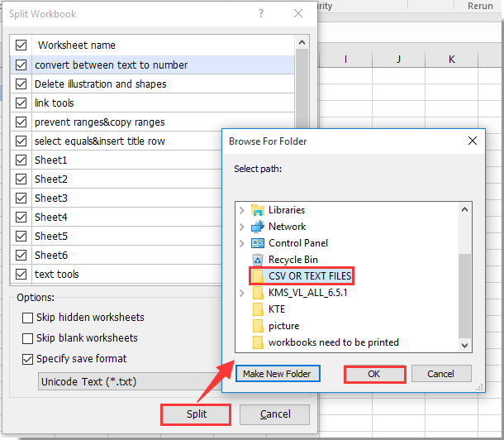The image size is (504, 440).
Task: Click the 'Worksheet name' column header
Action: [x=77, y=45]
